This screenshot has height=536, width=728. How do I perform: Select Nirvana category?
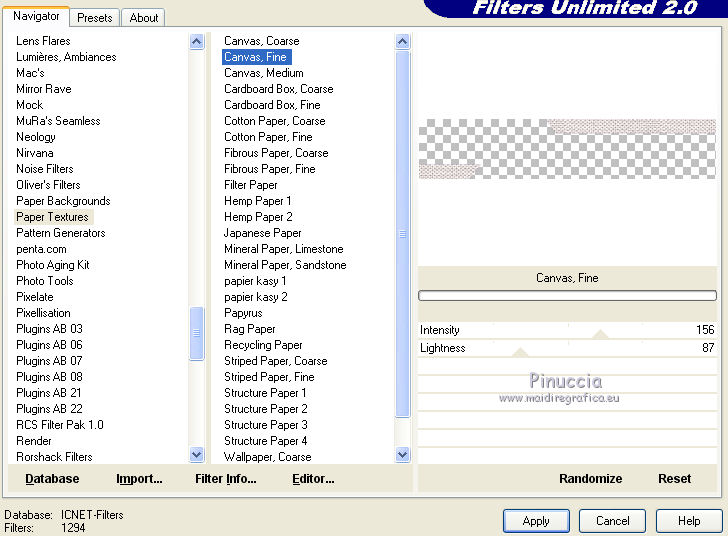[35, 153]
